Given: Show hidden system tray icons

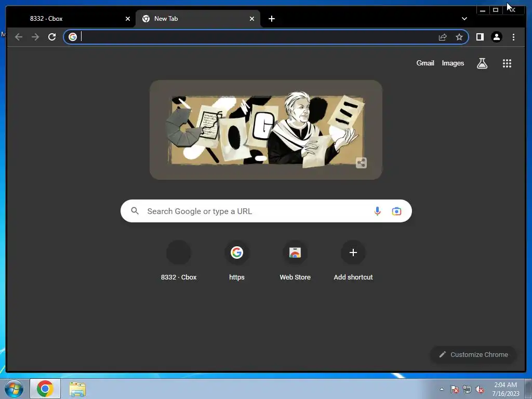Looking at the screenshot, I should tap(442, 389).
